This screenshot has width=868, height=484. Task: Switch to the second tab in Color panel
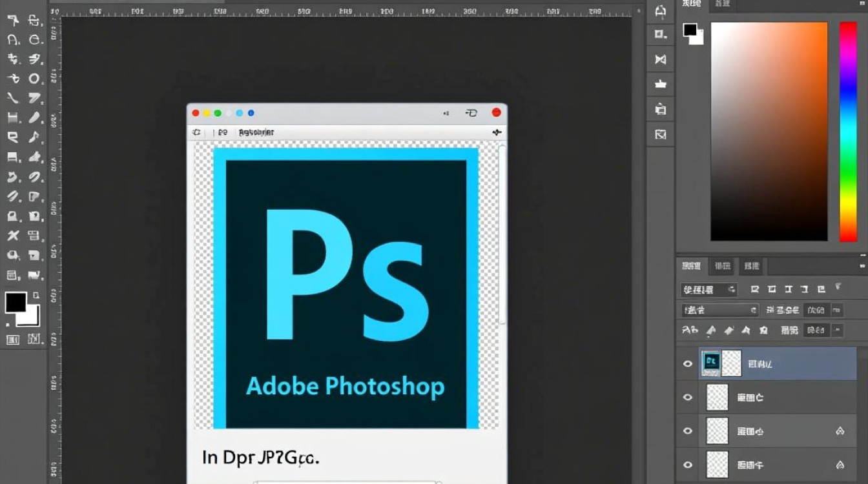(721, 4)
